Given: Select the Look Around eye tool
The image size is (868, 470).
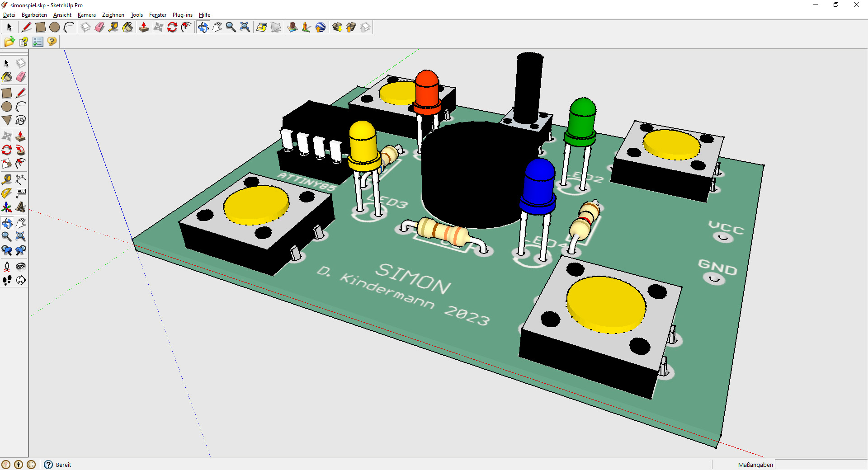Looking at the screenshot, I should (x=21, y=267).
